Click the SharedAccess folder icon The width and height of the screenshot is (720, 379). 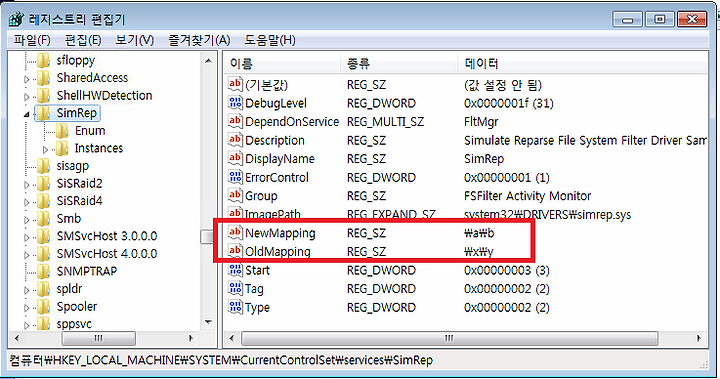coord(44,78)
